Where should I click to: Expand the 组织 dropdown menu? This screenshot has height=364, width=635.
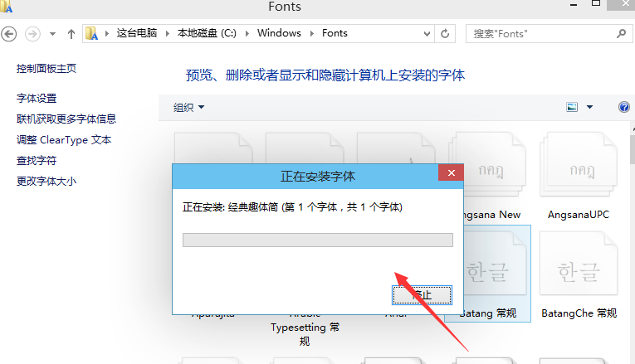[x=188, y=107]
